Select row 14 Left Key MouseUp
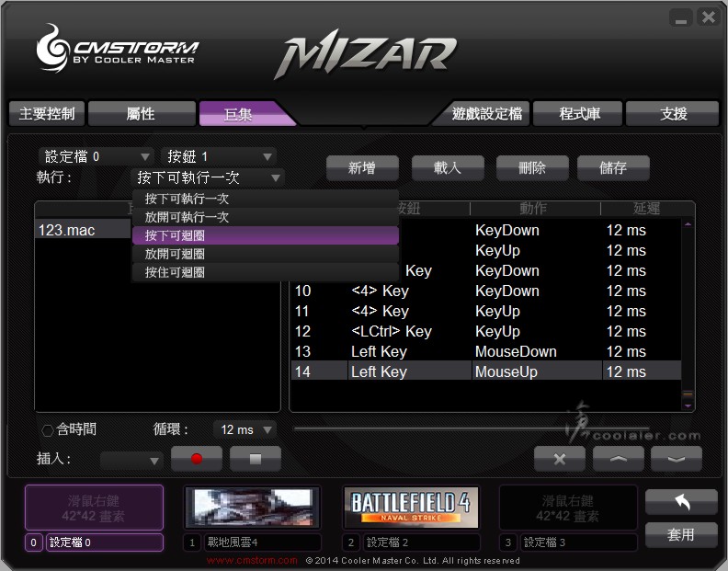 pos(485,371)
